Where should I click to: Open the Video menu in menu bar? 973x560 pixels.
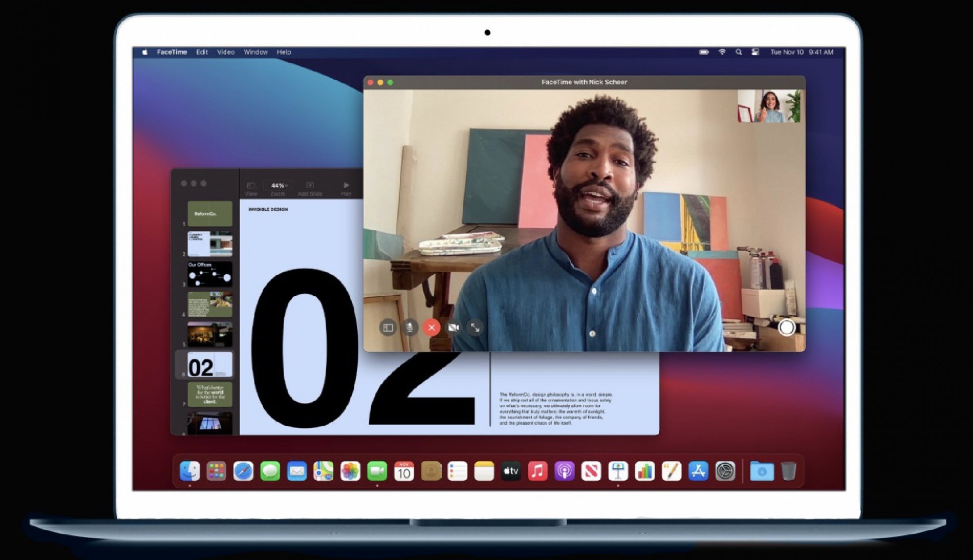[x=226, y=52]
